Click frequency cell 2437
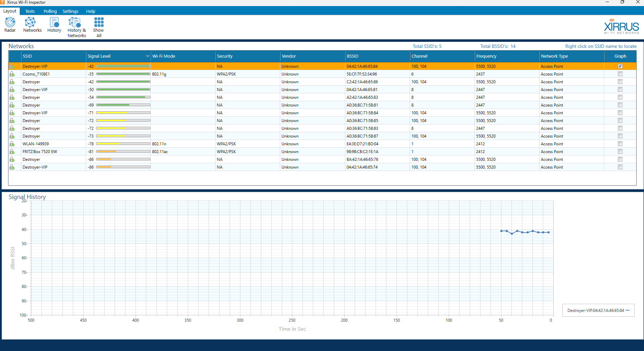Viewport: 644px width, 351px height. [x=507, y=74]
